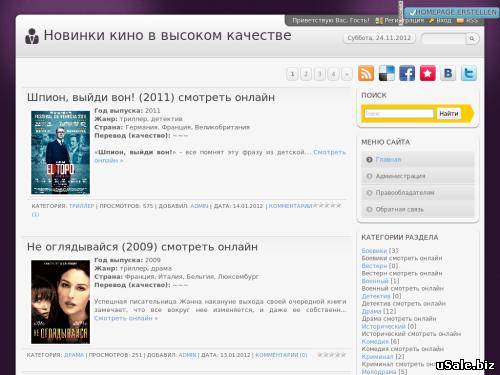This screenshot has height=375, width=500.
Task: Rate first post using star rating
Action: pos(328,206)
